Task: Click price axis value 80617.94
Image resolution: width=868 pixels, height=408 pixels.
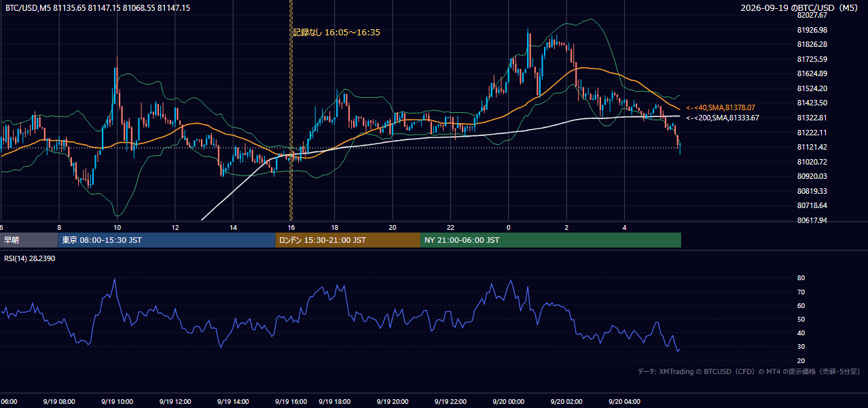Action: [x=812, y=220]
